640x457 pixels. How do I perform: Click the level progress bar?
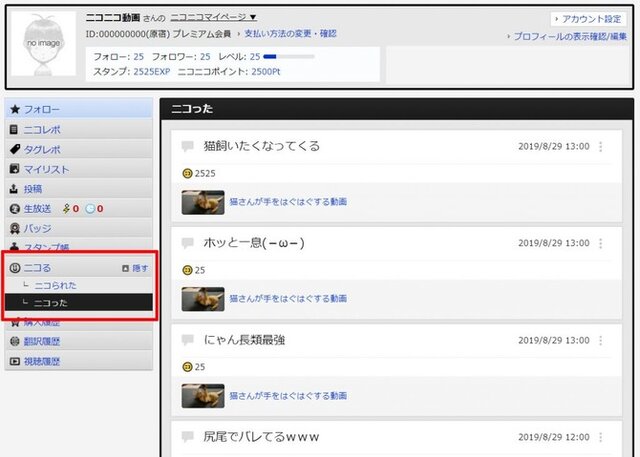289,57
